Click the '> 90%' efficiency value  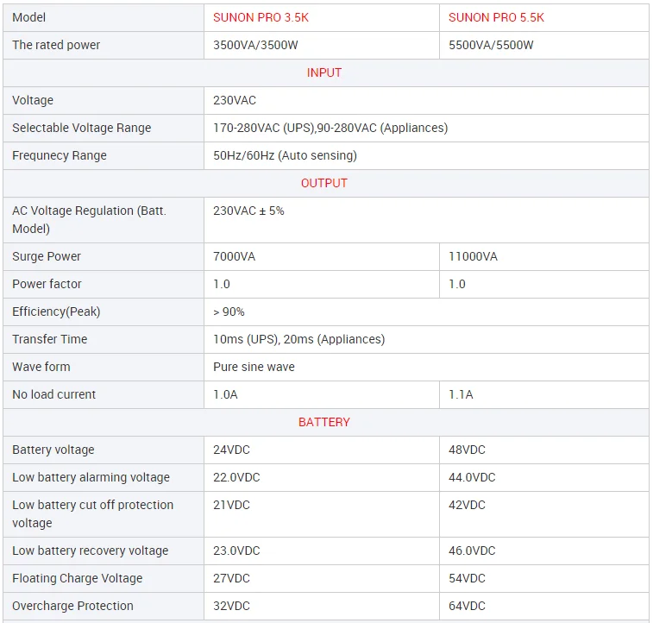229,311
